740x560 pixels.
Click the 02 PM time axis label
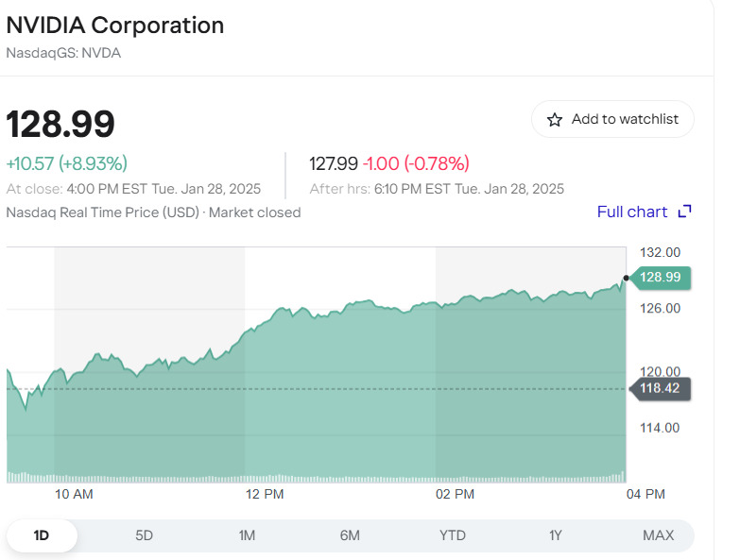point(455,494)
